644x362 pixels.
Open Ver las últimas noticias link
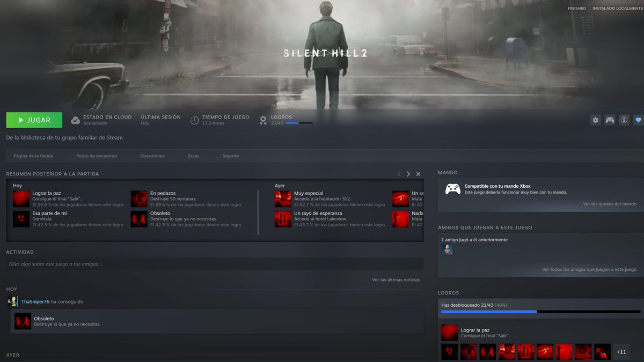[396, 280]
